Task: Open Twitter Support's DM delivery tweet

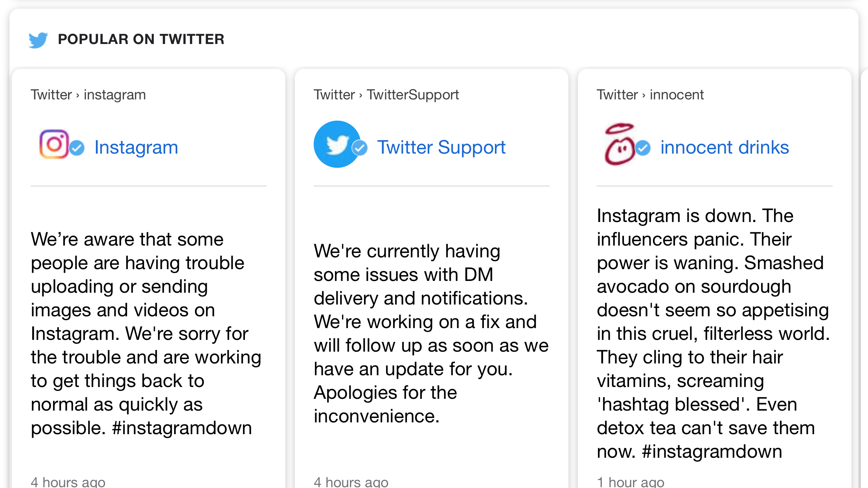Action: click(431, 334)
